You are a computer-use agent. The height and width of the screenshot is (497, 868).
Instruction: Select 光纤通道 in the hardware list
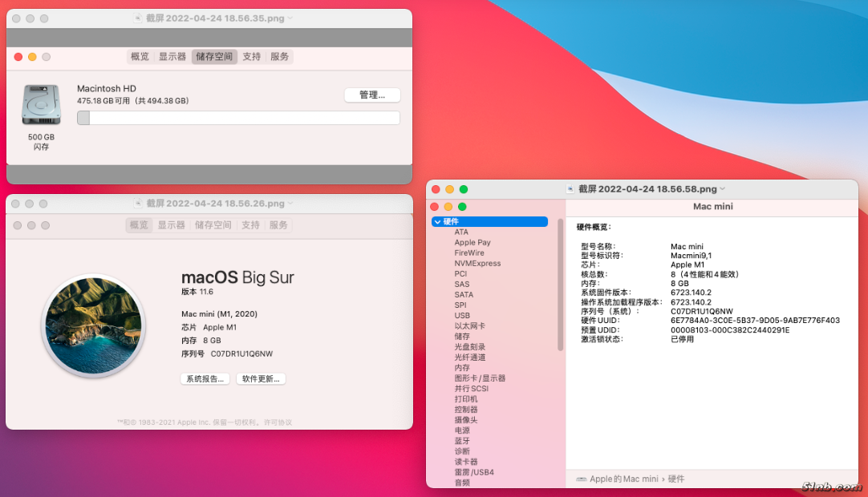pos(469,358)
